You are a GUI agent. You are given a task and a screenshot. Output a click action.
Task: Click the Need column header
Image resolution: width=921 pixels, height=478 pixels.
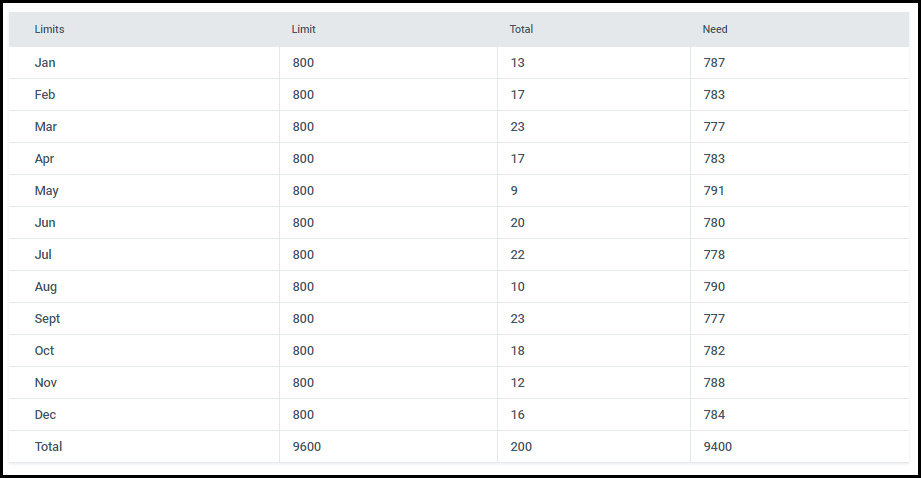pyautogui.click(x=715, y=29)
